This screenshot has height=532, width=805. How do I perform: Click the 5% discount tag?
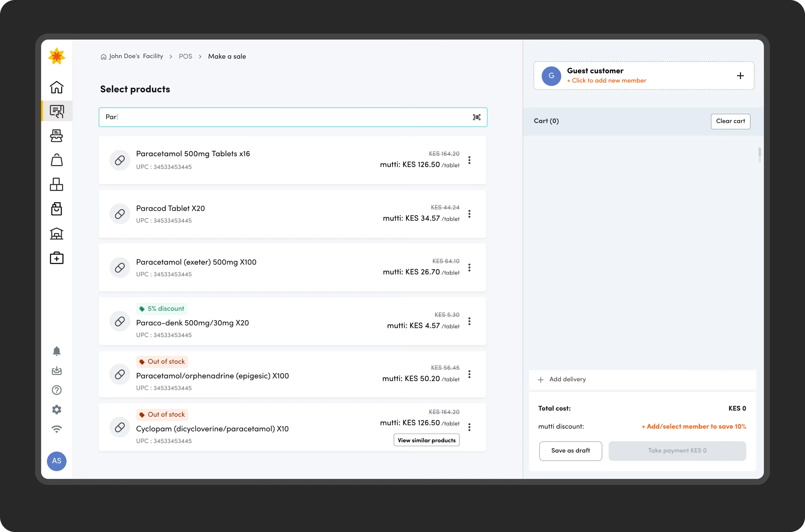click(162, 308)
